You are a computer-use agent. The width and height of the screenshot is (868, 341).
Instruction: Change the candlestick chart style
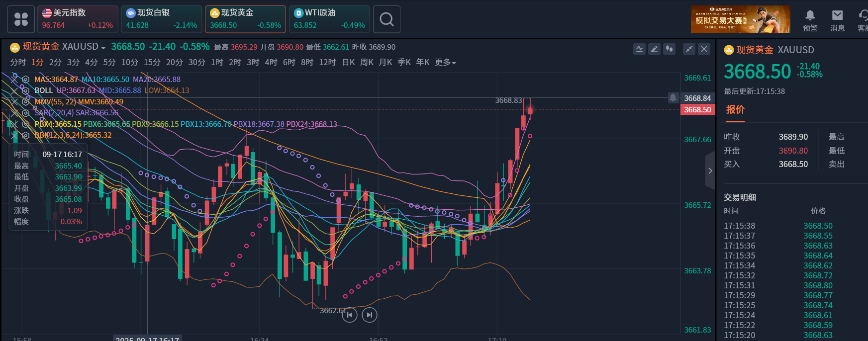pyautogui.click(x=670, y=49)
